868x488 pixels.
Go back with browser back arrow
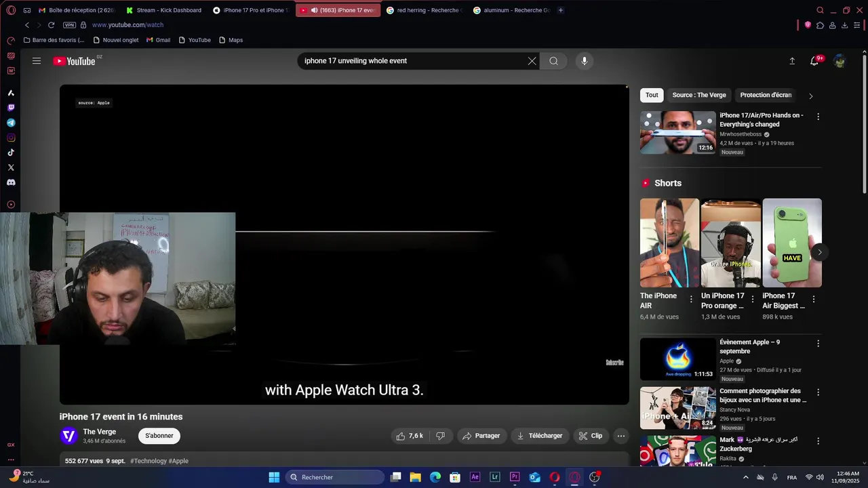pyautogui.click(x=27, y=25)
